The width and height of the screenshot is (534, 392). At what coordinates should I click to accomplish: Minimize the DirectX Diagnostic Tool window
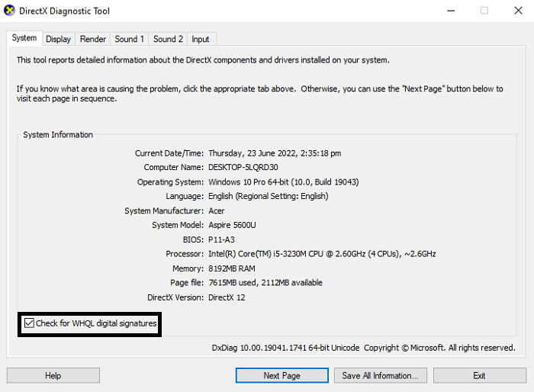451,11
